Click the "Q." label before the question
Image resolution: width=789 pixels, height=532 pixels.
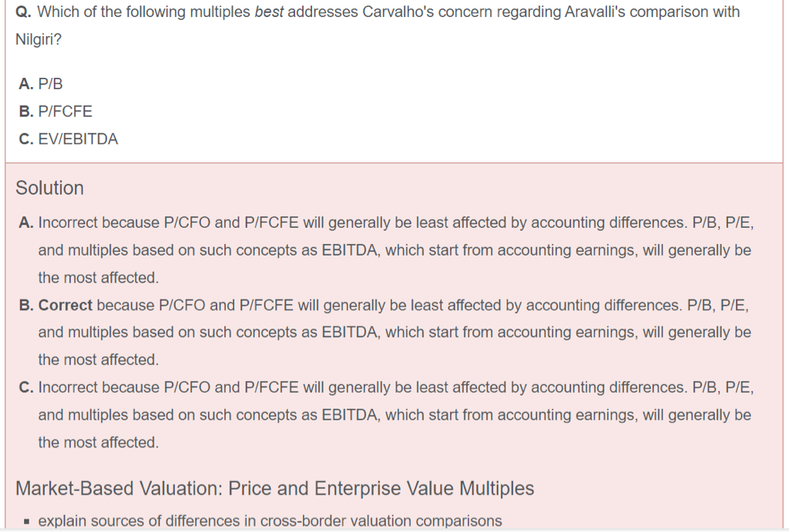24,12
